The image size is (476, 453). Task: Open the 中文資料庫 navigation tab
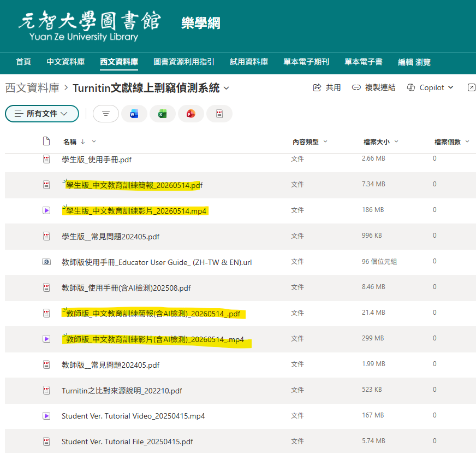66,62
